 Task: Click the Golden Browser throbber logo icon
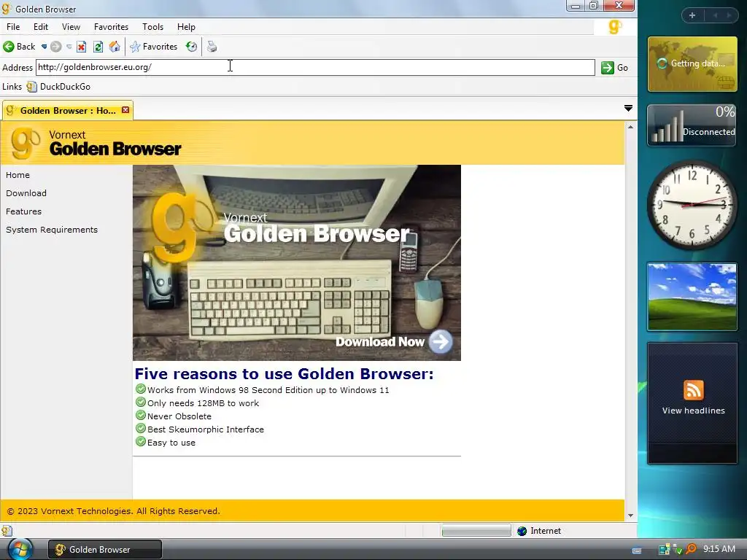click(615, 27)
